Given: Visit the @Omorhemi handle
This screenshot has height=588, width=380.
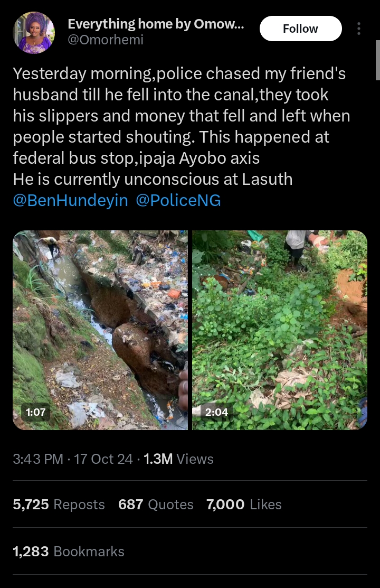Looking at the screenshot, I should point(106,40).
